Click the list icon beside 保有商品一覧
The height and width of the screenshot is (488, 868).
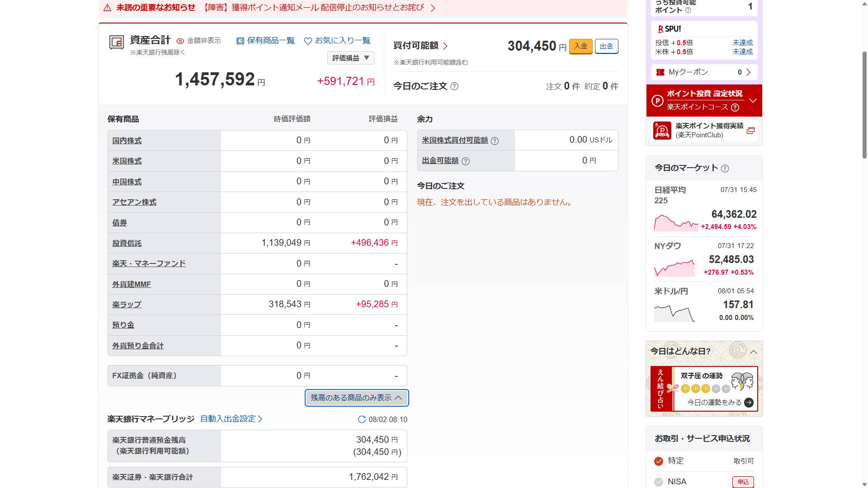[x=240, y=41]
